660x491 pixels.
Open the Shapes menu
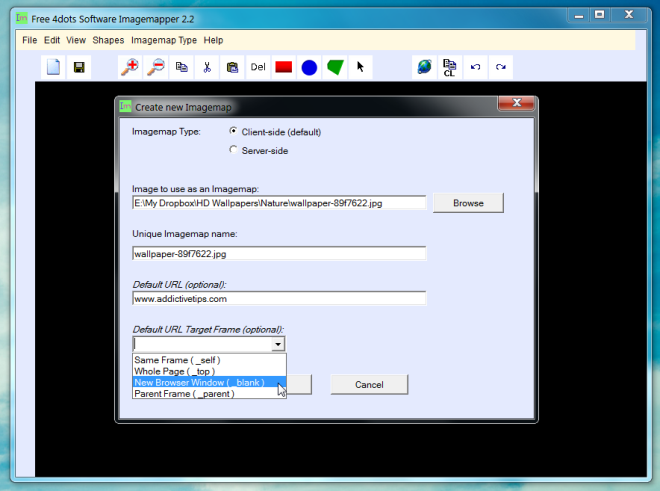coord(108,40)
